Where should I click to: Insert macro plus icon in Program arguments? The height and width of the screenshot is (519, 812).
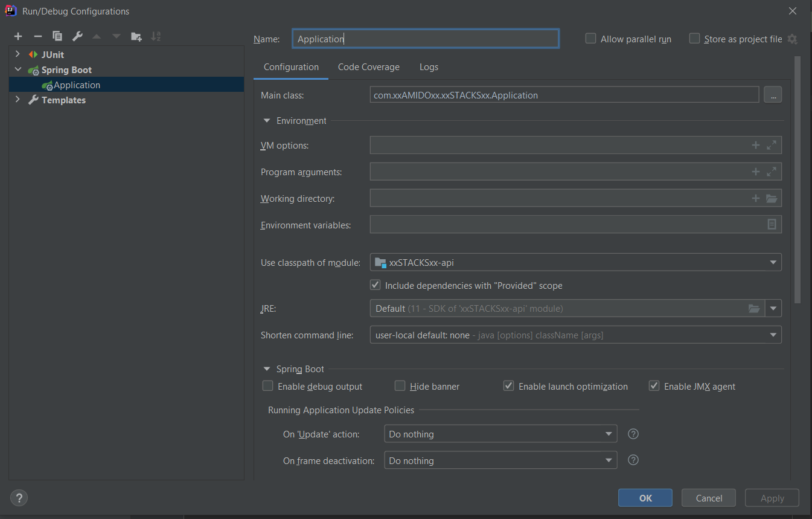pyautogui.click(x=755, y=172)
